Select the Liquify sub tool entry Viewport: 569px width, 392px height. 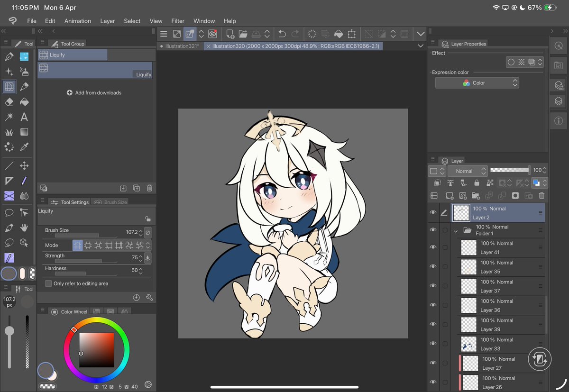click(95, 70)
